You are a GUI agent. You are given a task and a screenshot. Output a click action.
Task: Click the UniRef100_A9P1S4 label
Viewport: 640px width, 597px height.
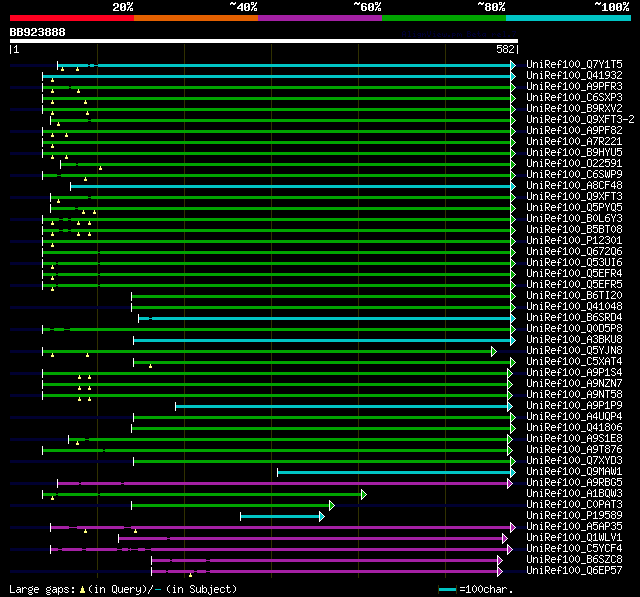pyautogui.click(x=574, y=373)
